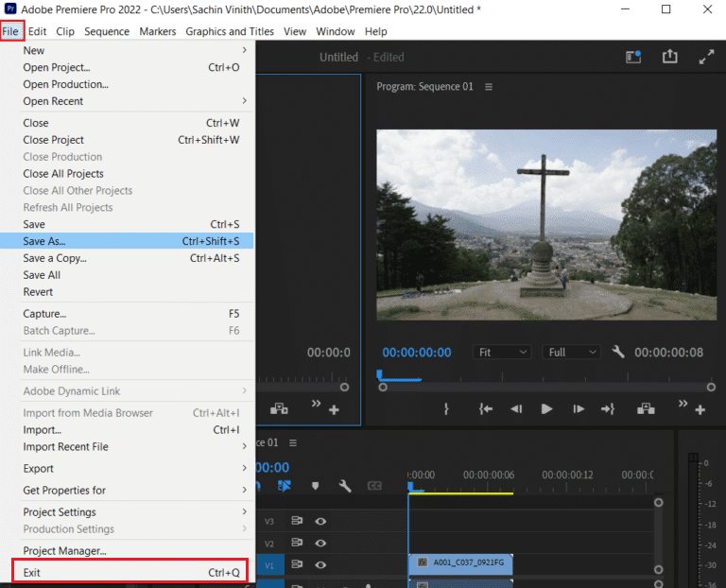This screenshot has width=726, height=588.
Task: Choose Save As... from File menu
Action: point(128,241)
